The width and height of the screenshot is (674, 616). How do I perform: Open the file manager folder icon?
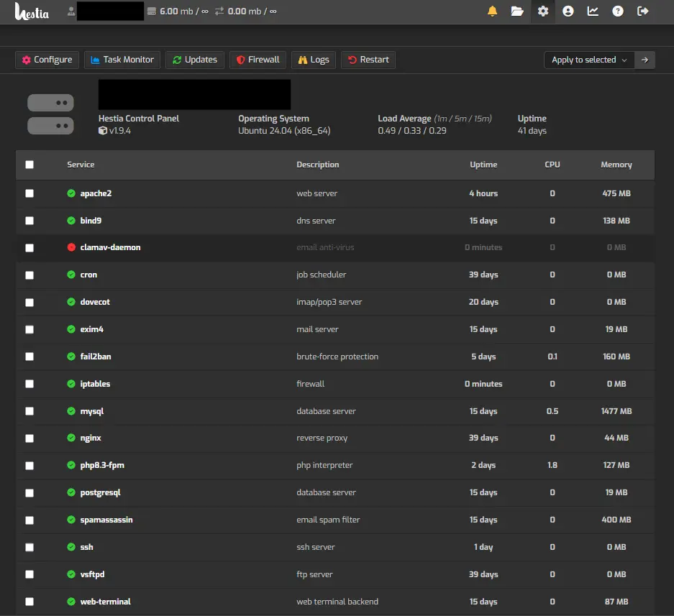pyautogui.click(x=517, y=12)
